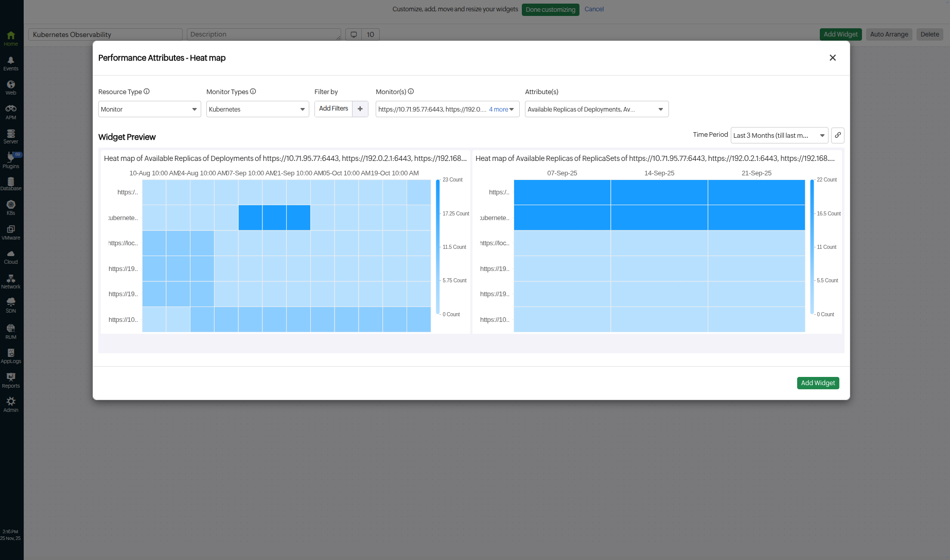Click the Add Filters button
This screenshot has height=560, width=950.
tap(333, 109)
